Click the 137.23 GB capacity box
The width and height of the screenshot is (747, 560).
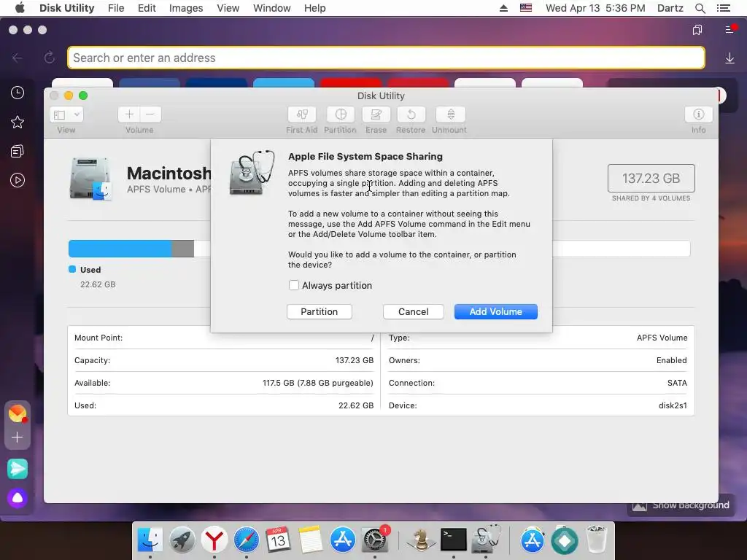click(x=651, y=179)
